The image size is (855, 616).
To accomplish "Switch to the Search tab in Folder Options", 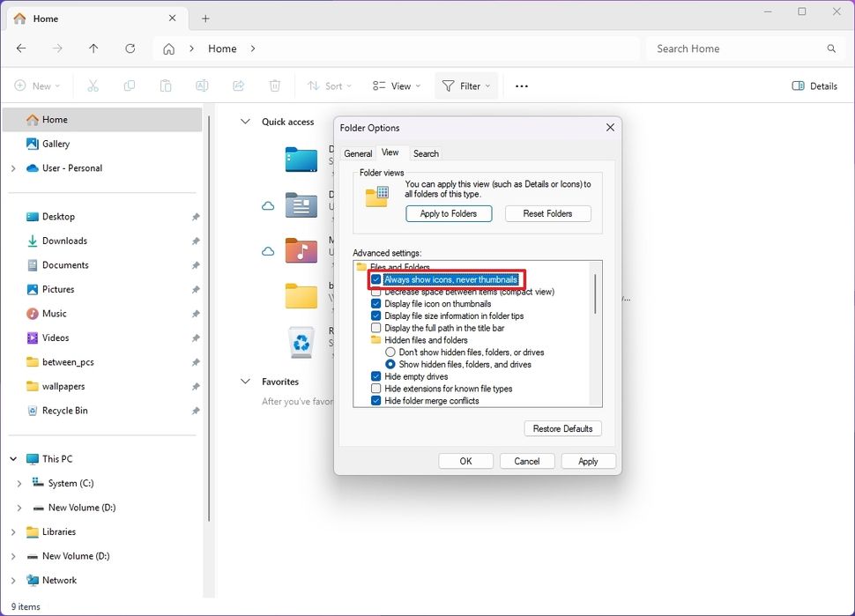I will click(x=426, y=152).
